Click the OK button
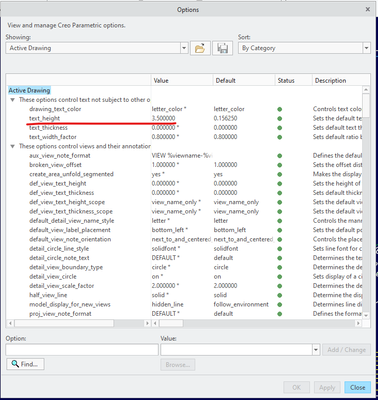 (296, 387)
